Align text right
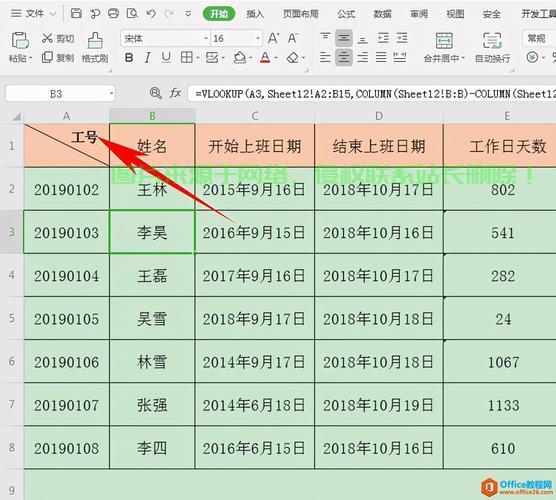Viewport: 556px width, 500px height. [362, 57]
